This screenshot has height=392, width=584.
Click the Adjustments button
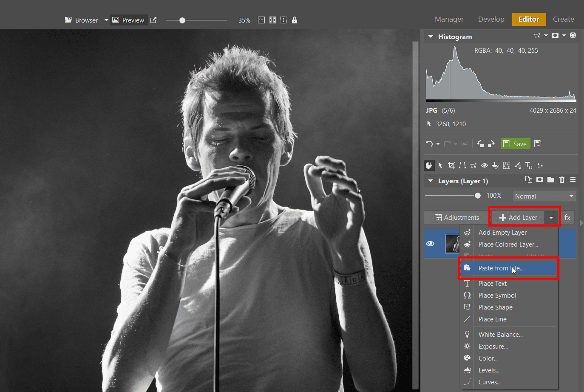click(x=457, y=218)
